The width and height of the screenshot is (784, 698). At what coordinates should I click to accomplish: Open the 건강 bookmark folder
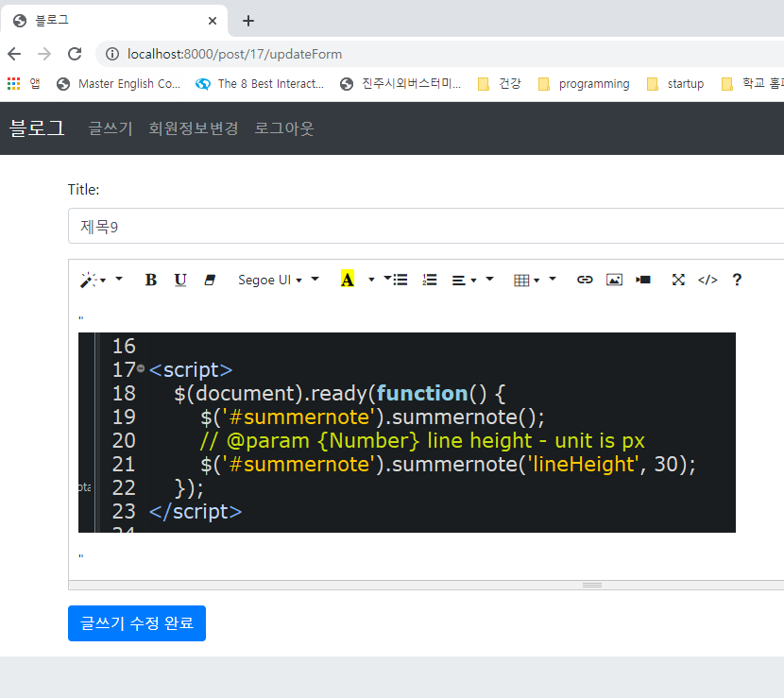pyautogui.click(x=500, y=83)
